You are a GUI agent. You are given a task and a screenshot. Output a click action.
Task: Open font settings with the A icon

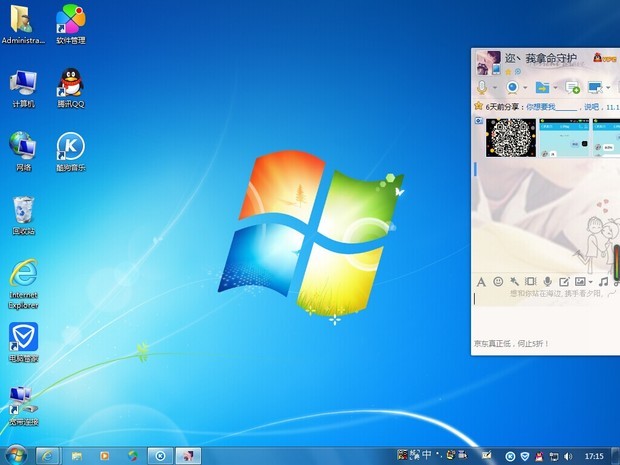(481, 282)
